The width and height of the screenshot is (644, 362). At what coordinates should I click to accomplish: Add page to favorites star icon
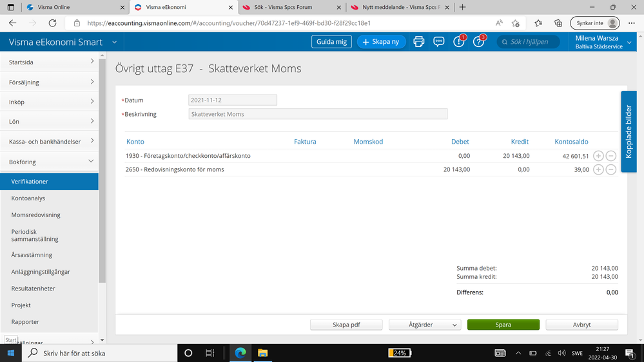tap(516, 23)
